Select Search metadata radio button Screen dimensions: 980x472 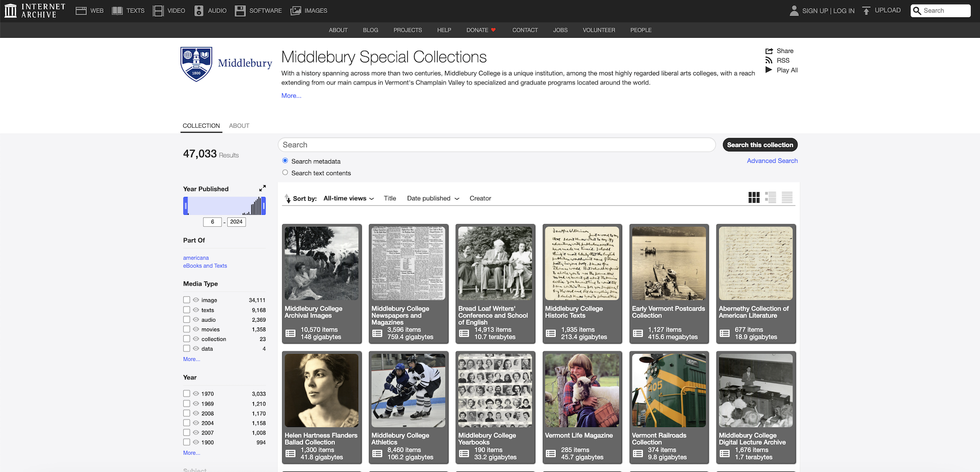[285, 161]
